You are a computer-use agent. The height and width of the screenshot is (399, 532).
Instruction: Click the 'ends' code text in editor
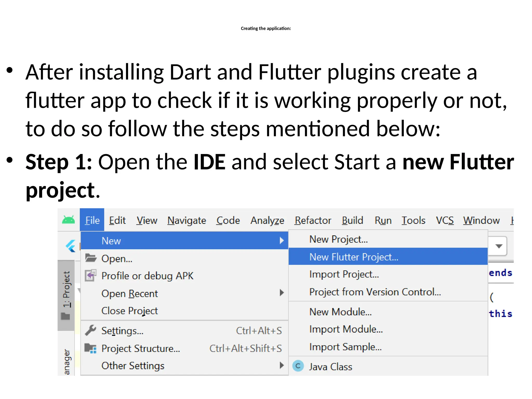pos(500,273)
